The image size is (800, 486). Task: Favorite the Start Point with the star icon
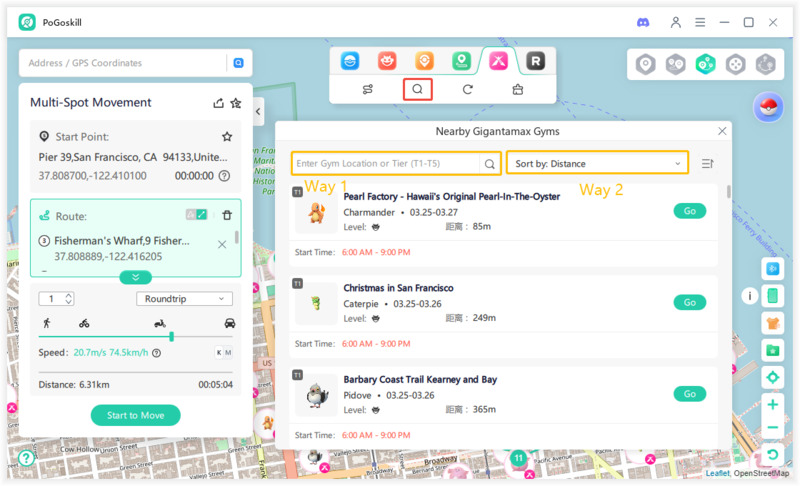click(x=227, y=136)
